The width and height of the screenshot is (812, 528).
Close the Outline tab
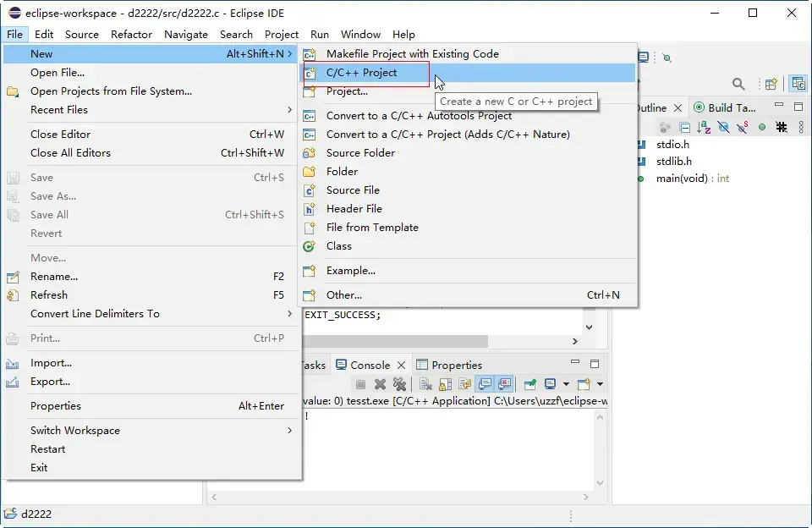(678, 107)
